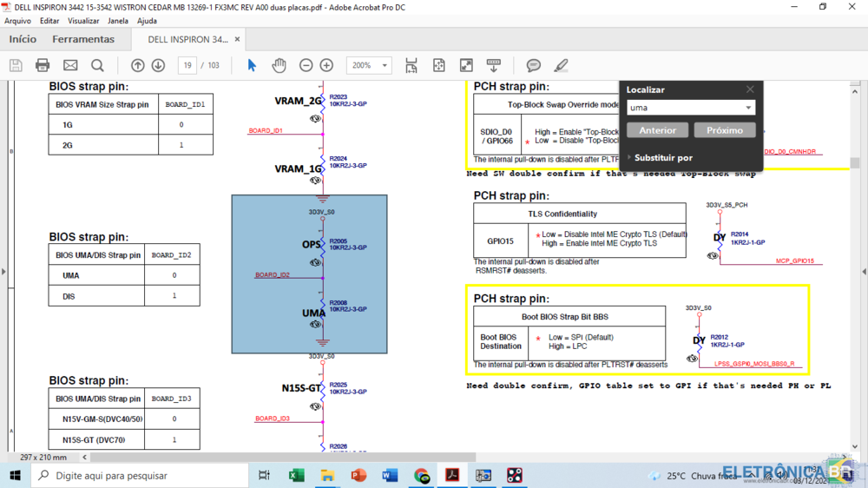The height and width of the screenshot is (488, 868).
Task: Go to previous page arrow
Action: (138, 65)
